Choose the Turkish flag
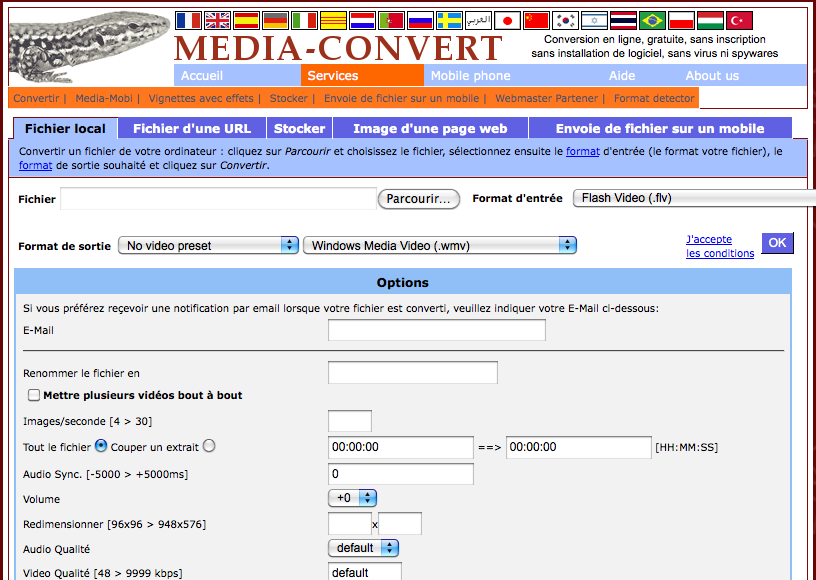The width and height of the screenshot is (816, 580). (740, 20)
